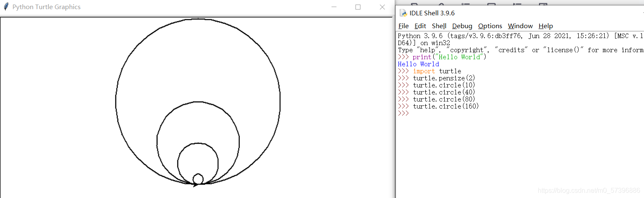Open the Debug menu in IDLE Shell
Viewport: 644px width, 198px height.
pos(462,26)
